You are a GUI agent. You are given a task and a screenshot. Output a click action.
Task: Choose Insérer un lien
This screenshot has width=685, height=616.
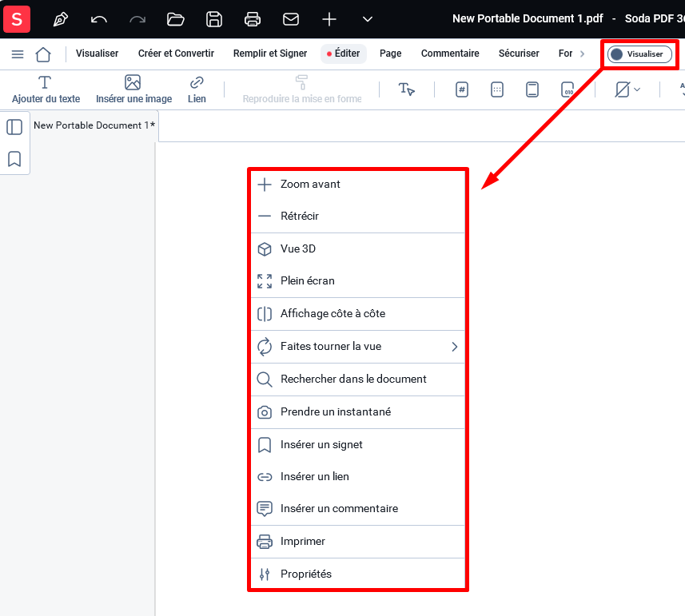coord(358,477)
